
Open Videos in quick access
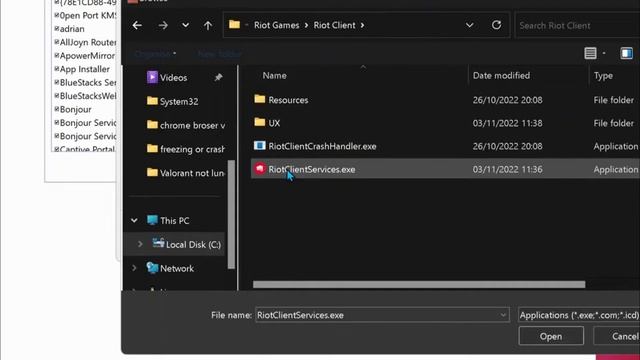click(x=173, y=78)
